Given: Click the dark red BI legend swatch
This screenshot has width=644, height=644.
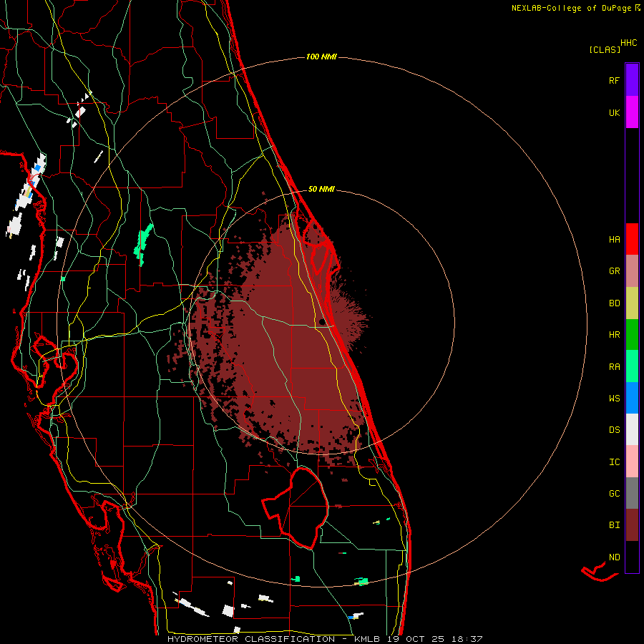Looking at the screenshot, I should click(632, 525).
